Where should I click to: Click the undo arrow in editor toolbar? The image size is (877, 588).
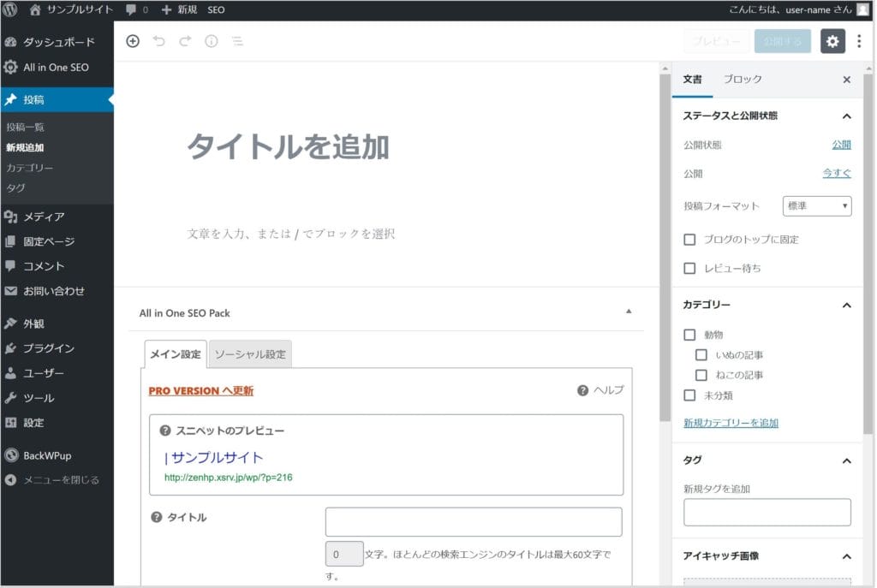pos(158,41)
